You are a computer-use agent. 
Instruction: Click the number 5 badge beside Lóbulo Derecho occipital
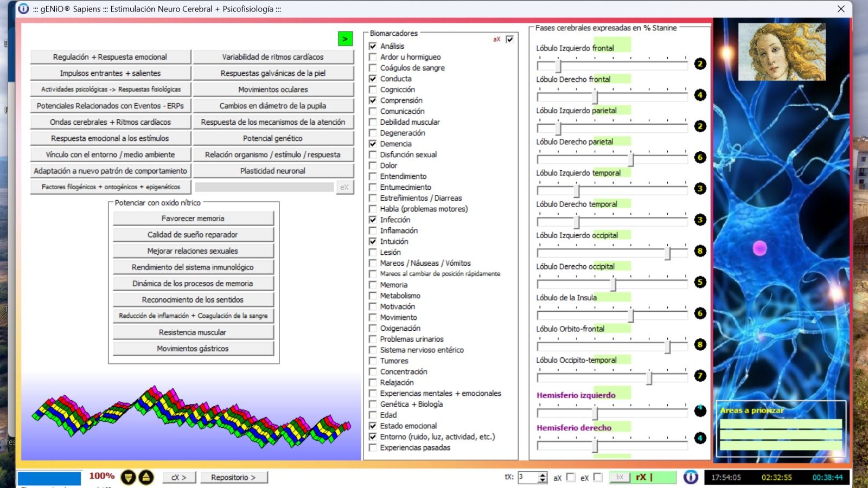pyautogui.click(x=700, y=282)
